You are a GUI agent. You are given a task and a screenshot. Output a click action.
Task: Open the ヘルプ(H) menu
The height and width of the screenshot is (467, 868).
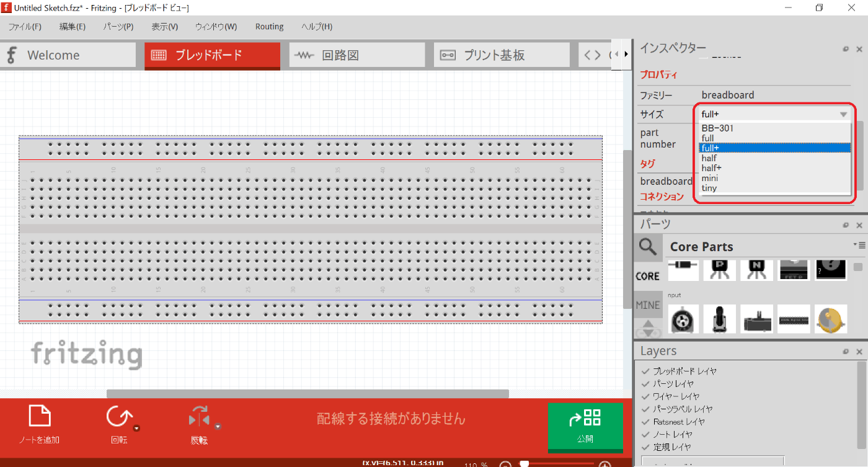tap(317, 27)
